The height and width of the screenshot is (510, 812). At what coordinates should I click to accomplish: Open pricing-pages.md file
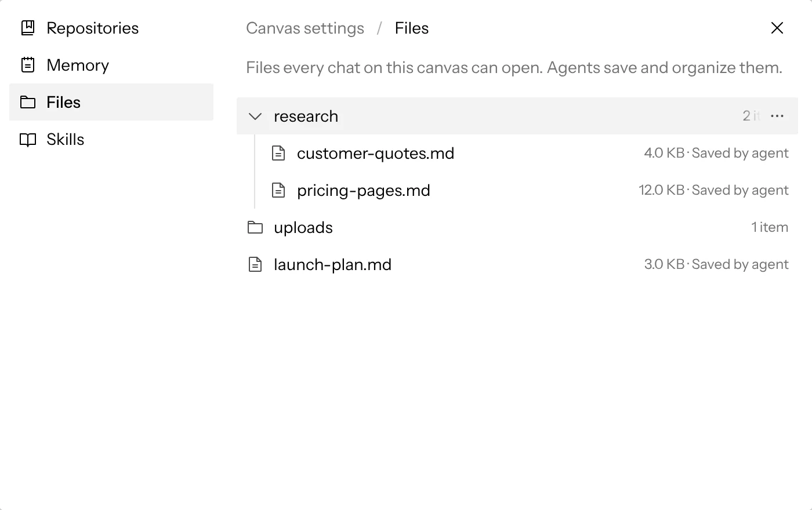click(x=530, y=190)
